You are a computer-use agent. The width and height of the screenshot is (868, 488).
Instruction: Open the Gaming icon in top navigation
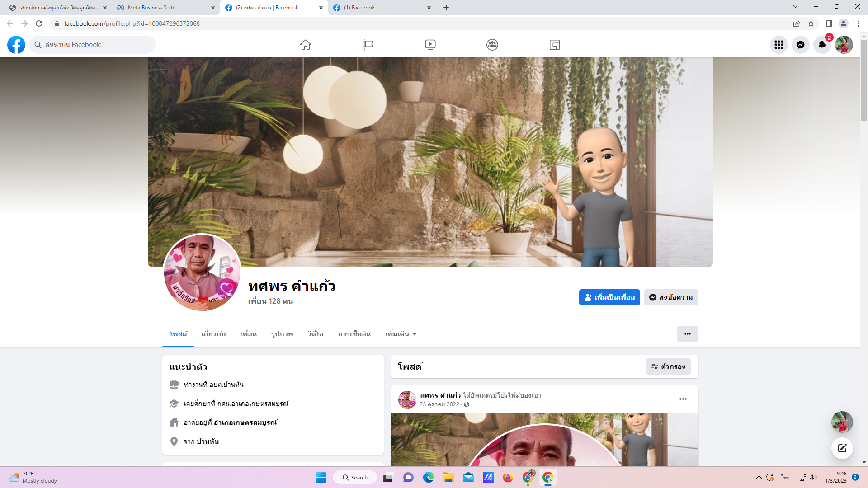tap(555, 45)
